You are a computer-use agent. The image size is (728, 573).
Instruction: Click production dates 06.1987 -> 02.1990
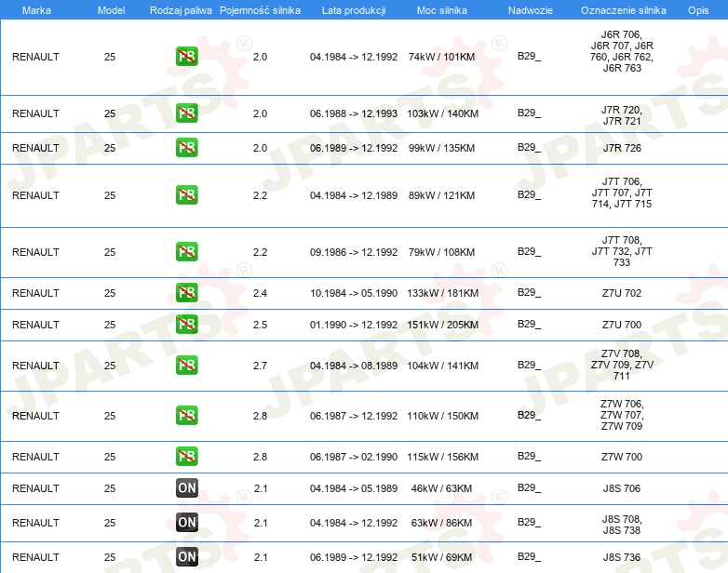(354, 457)
